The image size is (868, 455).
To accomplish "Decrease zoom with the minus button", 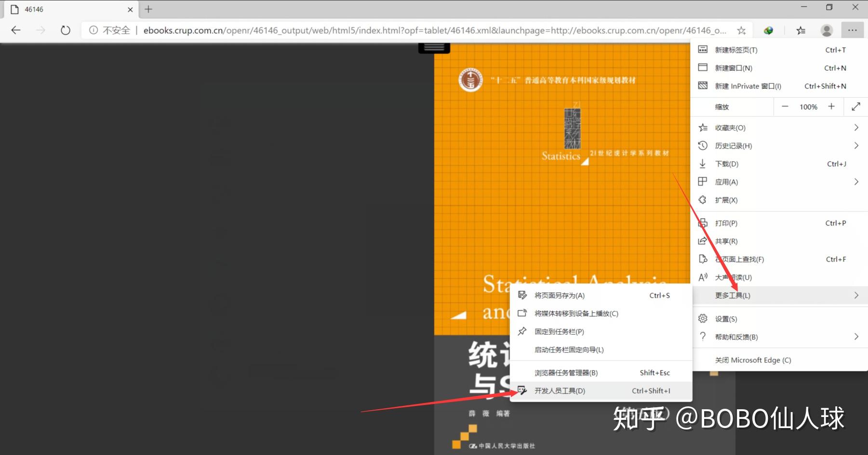I will point(785,107).
